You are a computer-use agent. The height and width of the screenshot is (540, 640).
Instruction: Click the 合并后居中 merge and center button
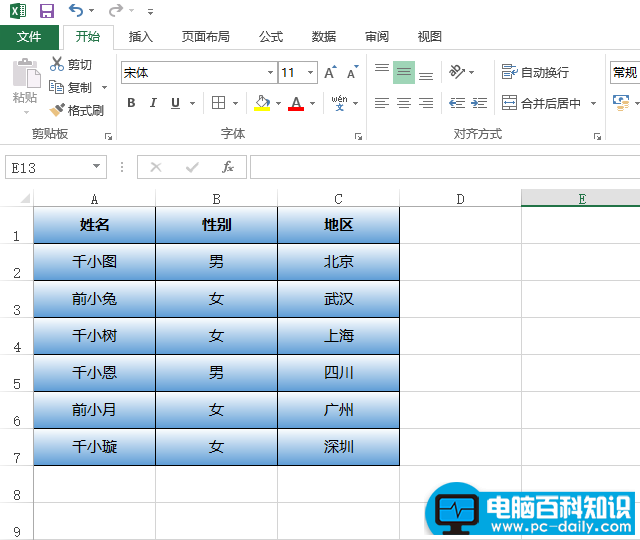point(541,103)
